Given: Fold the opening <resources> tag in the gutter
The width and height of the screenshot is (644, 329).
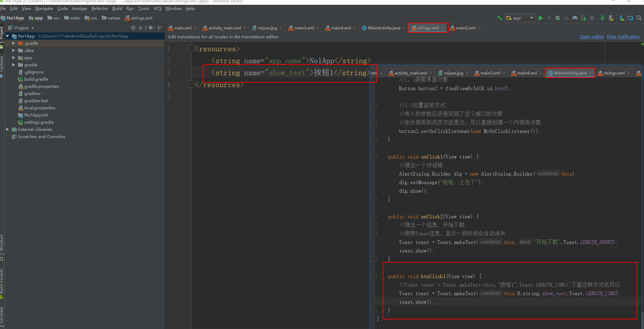Looking at the screenshot, I should coord(191,49).
